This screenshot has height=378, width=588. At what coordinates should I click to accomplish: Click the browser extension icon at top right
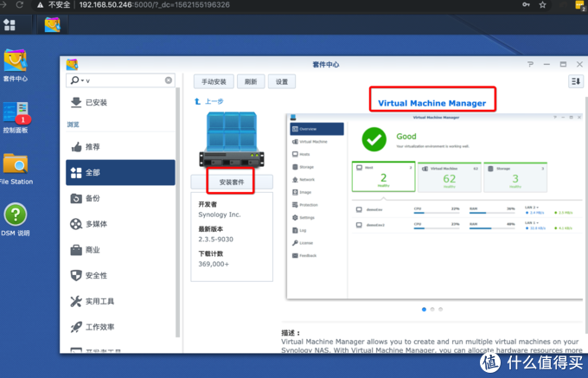point(580,5)
